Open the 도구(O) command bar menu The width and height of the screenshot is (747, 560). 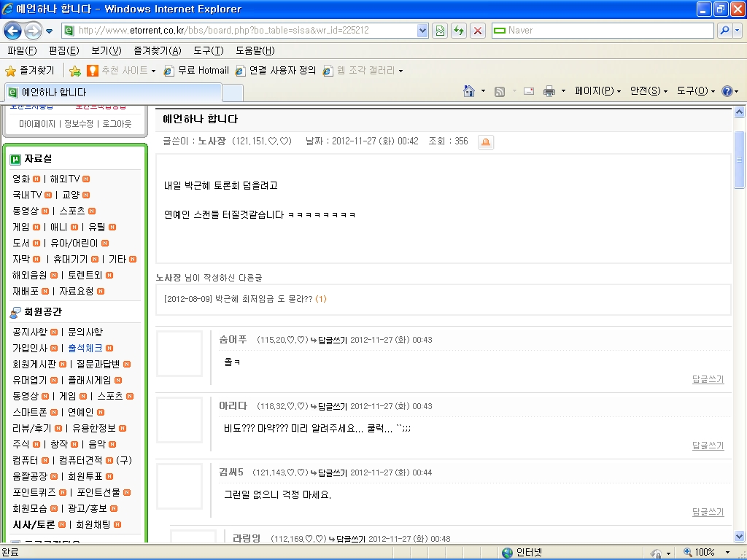[696, 91]
